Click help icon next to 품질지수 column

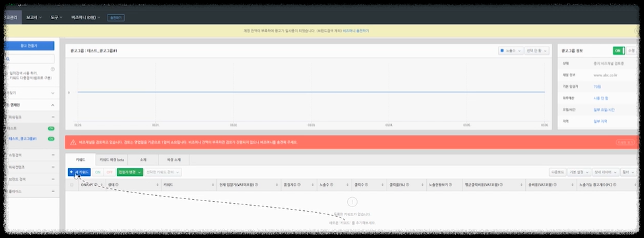click(x=300, y=185)
